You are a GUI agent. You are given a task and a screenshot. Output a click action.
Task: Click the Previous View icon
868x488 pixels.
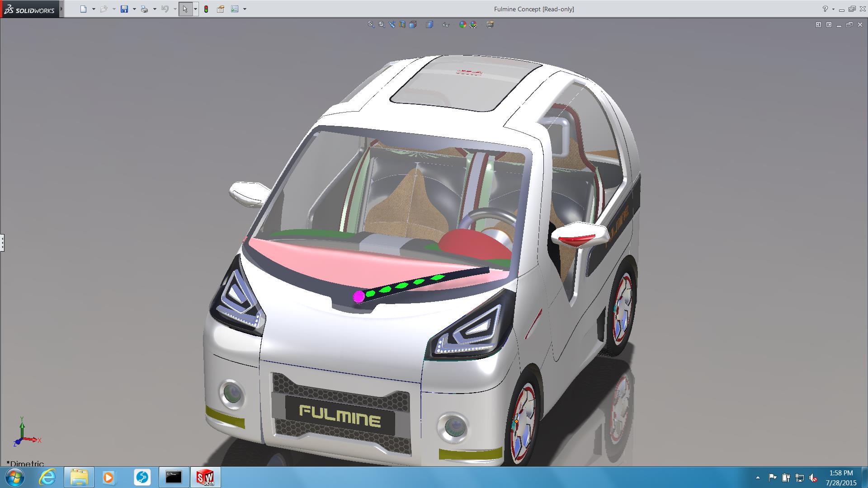392,25
